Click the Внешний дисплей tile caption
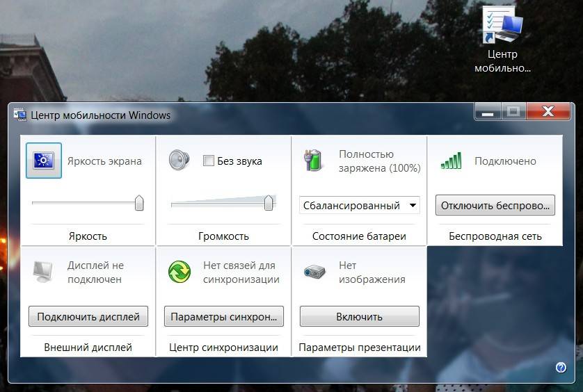The image size is (583, 392). [x=88, y=348]
